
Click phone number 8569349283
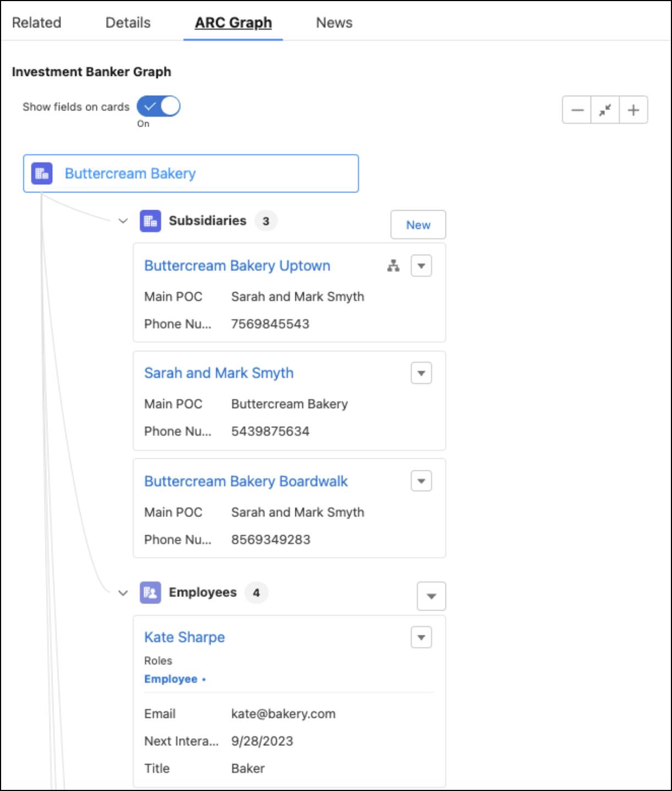(271, 540)
